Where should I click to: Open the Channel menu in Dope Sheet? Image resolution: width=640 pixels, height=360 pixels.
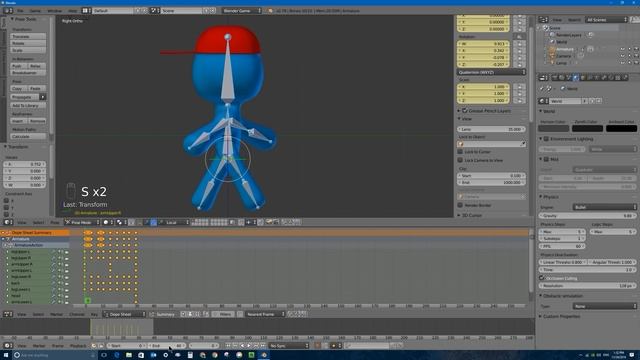point(77,314)
